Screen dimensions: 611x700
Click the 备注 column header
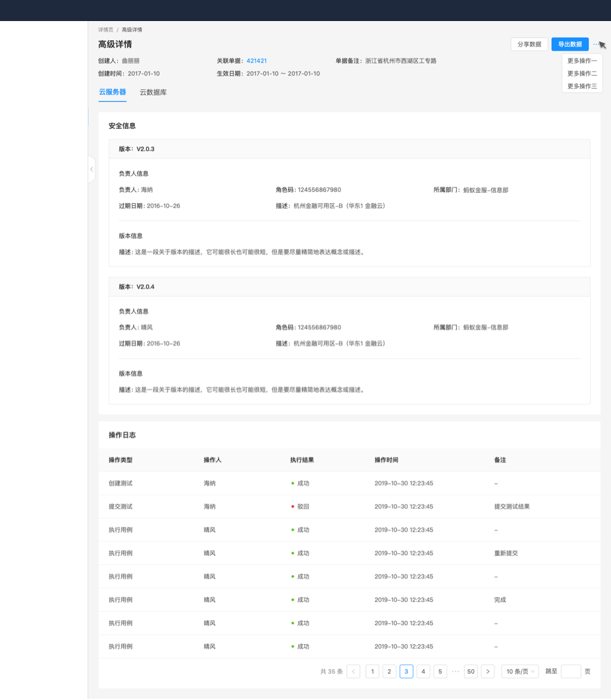click(500, 460)
